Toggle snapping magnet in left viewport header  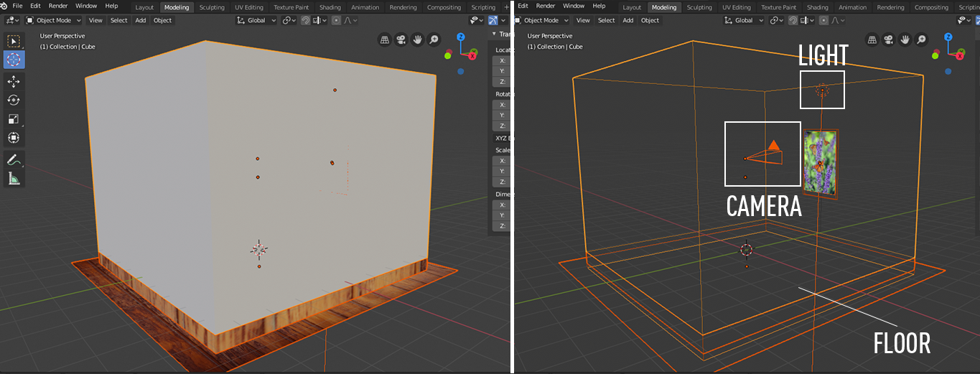306,20
